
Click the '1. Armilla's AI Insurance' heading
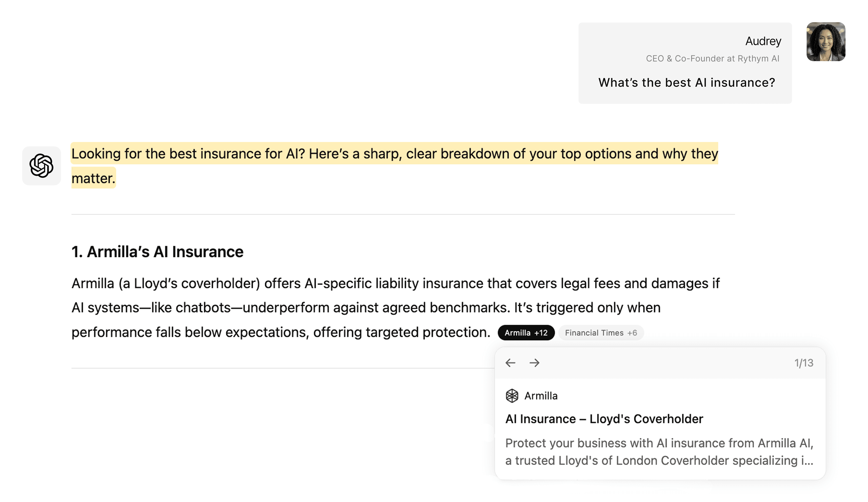(157, 252)
